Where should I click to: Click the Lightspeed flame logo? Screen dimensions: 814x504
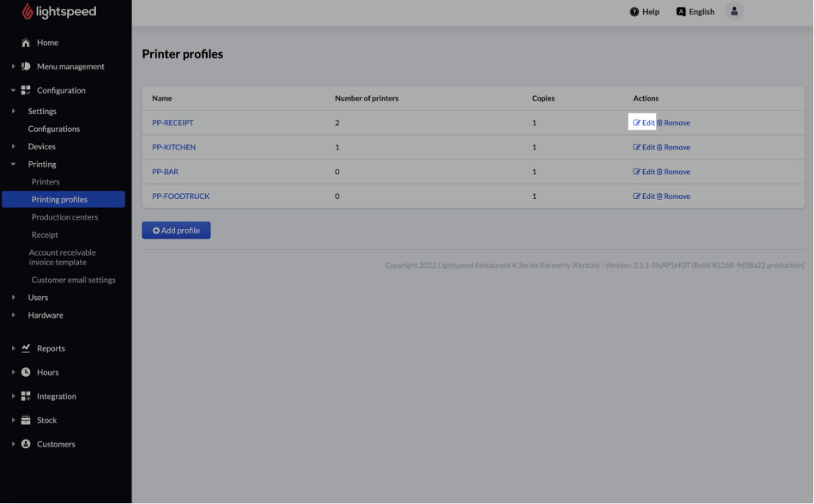pos(28,12)
